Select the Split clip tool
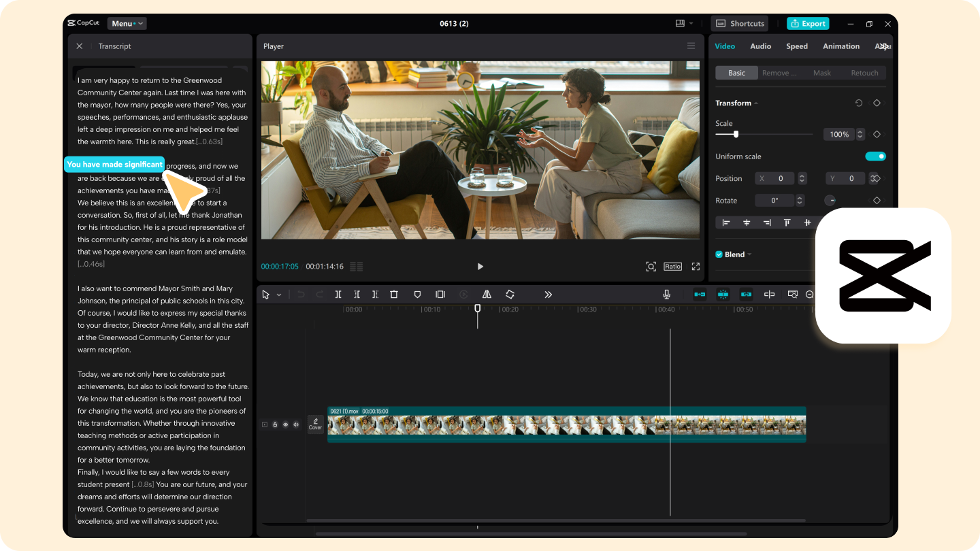Image resolution: width=980 pixels, height=551 pixels. pos(338,294)
